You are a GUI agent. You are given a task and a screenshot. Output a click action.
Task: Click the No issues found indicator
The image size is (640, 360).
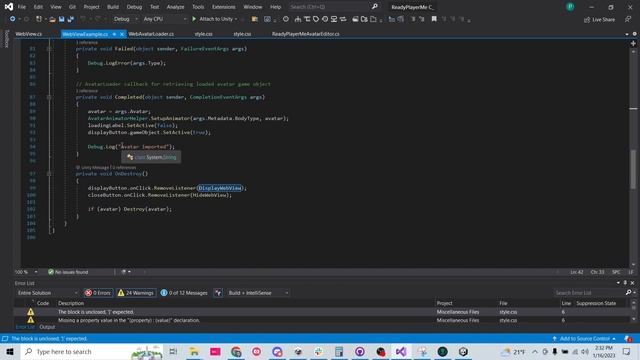pos(68,272)
